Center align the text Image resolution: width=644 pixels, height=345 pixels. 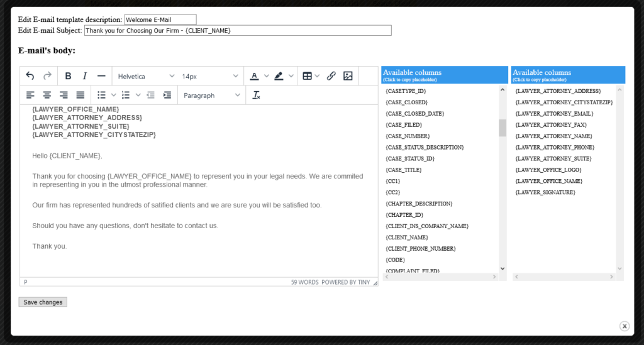tap(47, 95)
